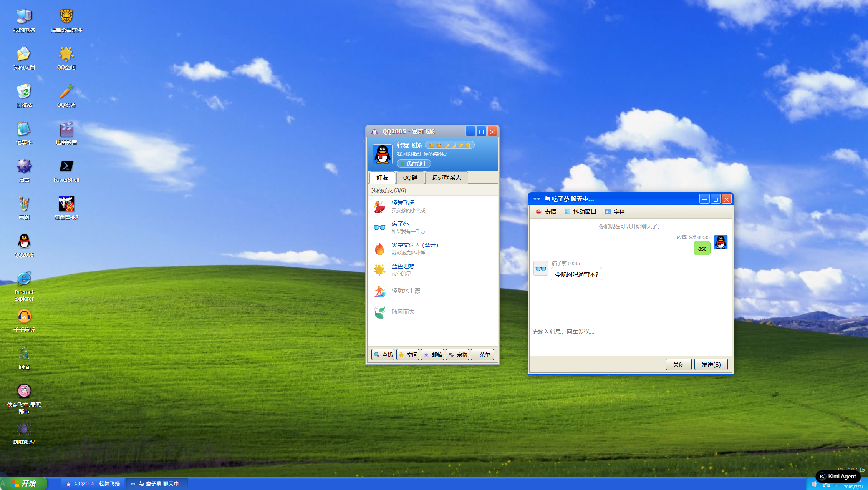The height and width of the screenshot is (490, 868).
Task: Select the 与 痞子蔡 聊天中 taskbar item
Action: coord(157,483)
